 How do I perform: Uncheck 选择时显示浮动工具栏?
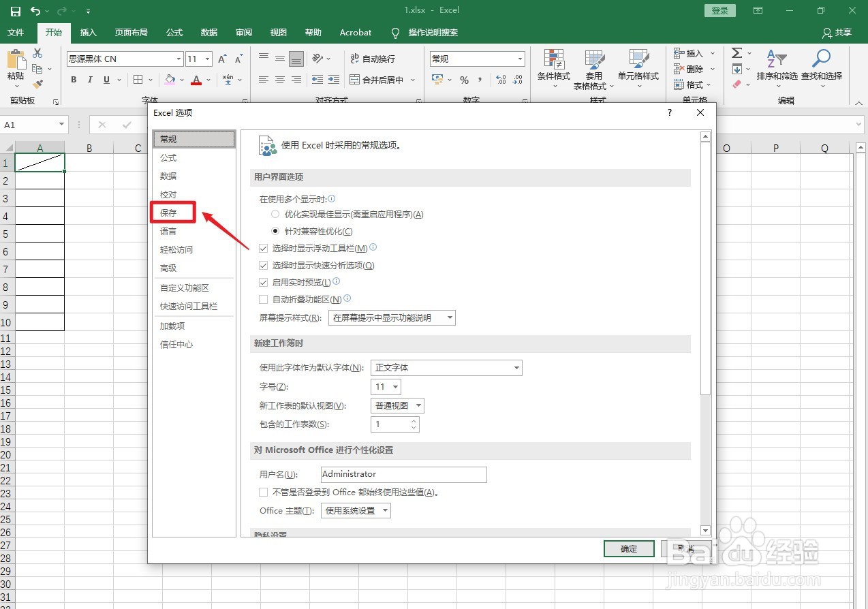(x=263, y=248)
